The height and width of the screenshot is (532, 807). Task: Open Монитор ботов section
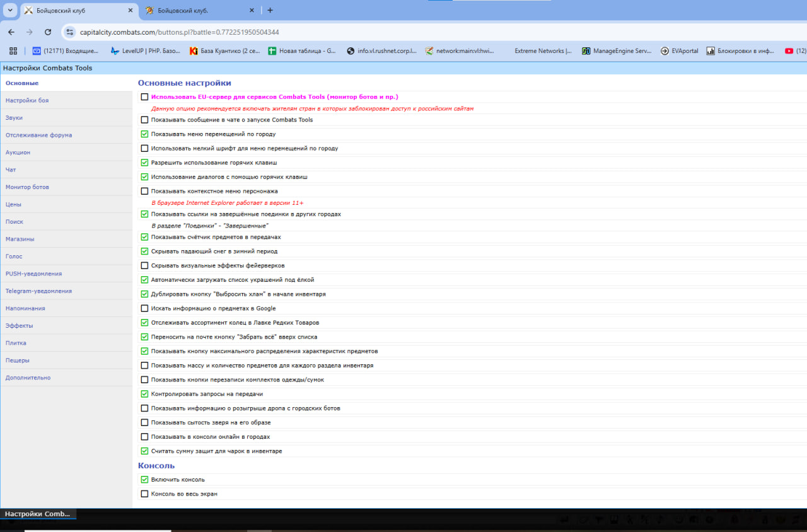66,187
